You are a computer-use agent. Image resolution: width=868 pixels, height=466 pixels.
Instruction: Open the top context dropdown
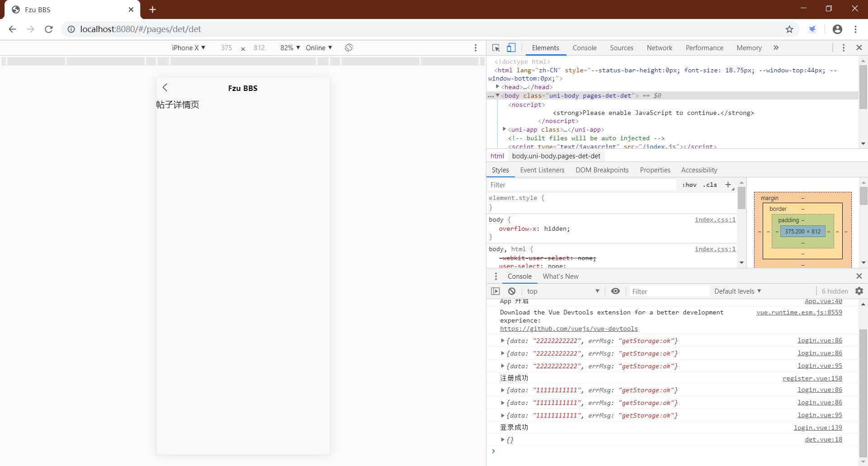pos(563,291)
